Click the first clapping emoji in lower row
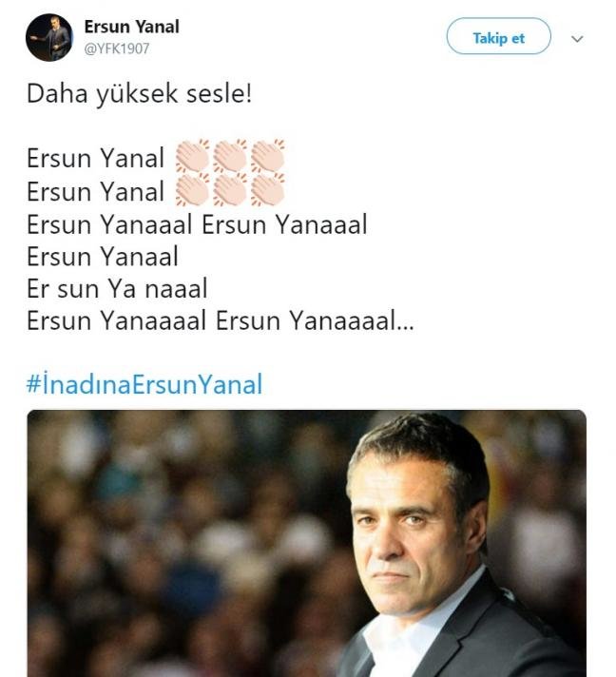The height and width of the screenshot is (677, 616). point(193,189)
